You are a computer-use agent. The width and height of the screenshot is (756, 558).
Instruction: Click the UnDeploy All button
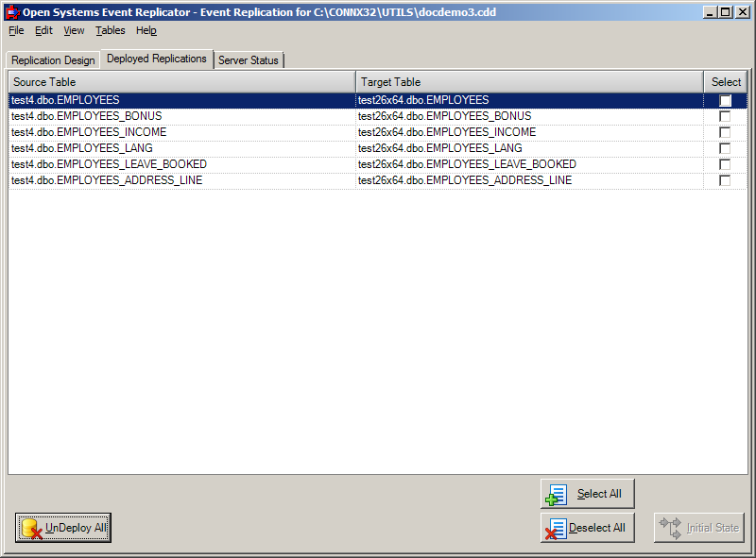pos(62,528)
